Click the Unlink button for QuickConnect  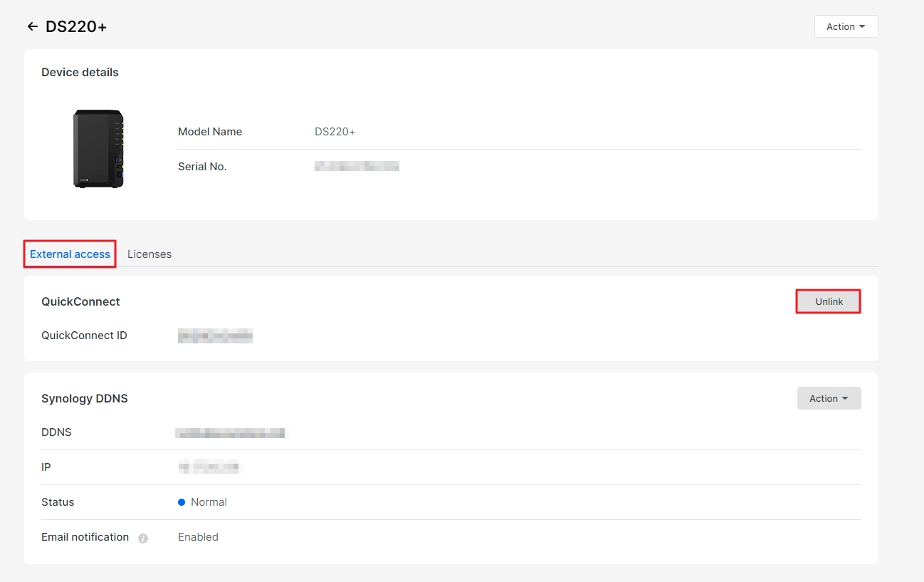tap(828, 301)
